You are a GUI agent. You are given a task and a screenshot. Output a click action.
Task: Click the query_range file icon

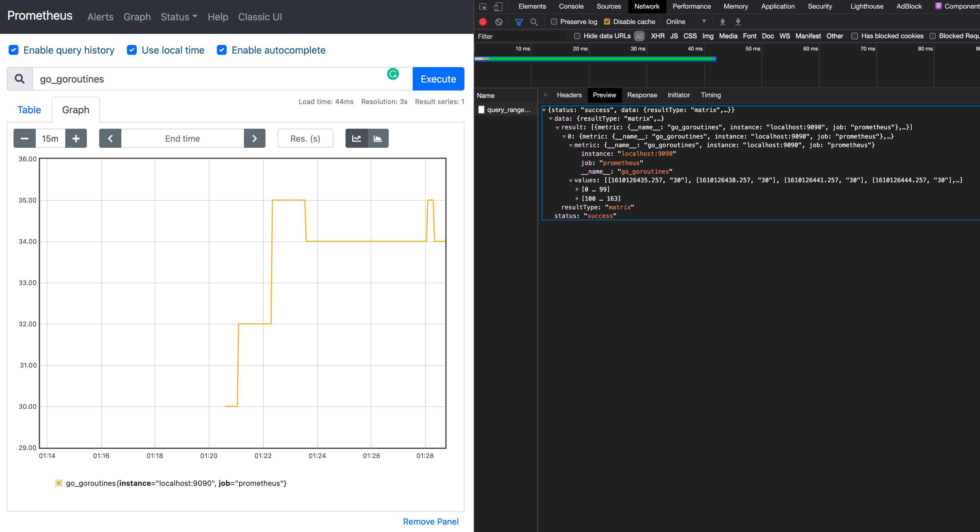(481, 110)
